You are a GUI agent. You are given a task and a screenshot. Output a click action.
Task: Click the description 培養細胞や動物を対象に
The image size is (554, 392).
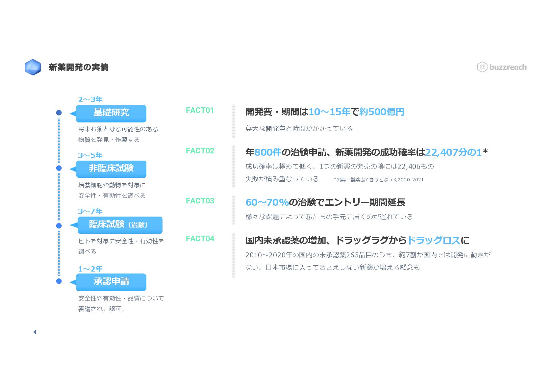(112, 185)
